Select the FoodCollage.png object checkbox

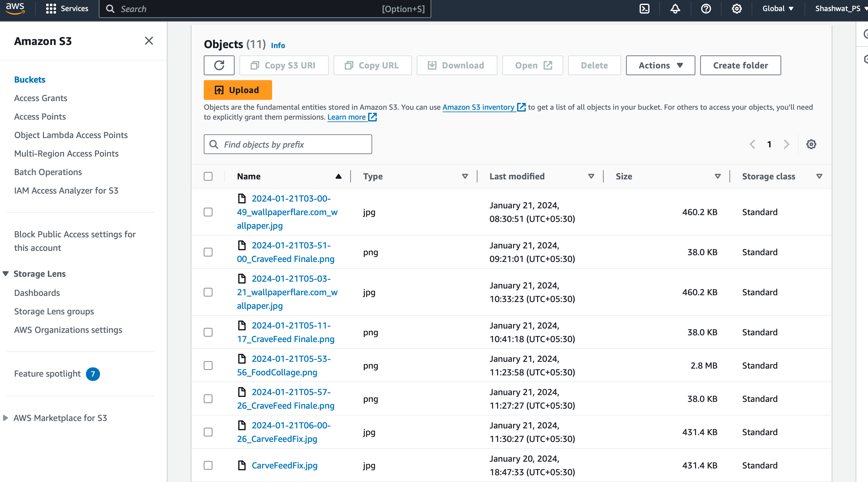(208, 366)
